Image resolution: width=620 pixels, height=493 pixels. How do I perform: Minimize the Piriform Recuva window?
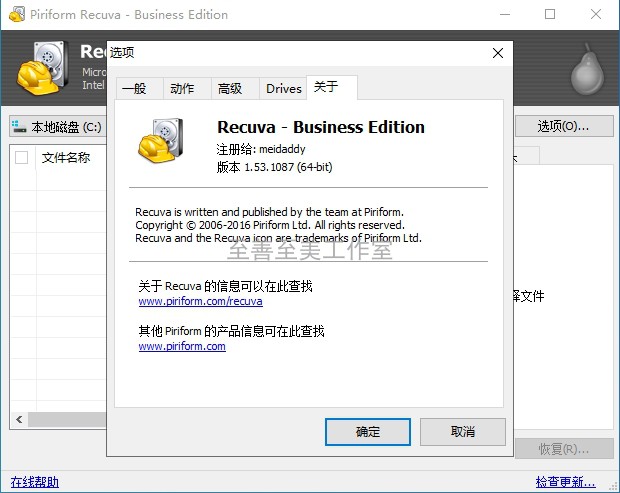tap(505, 14)
